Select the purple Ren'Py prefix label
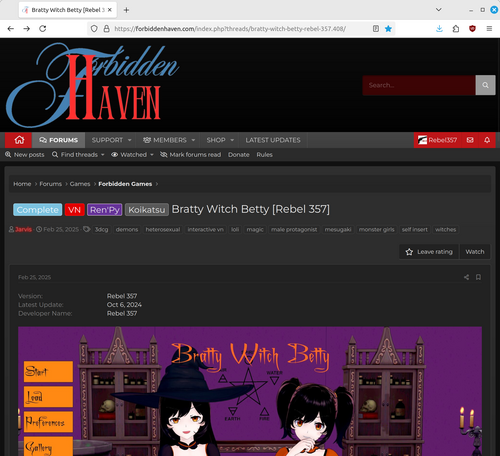 coord(105,210)
